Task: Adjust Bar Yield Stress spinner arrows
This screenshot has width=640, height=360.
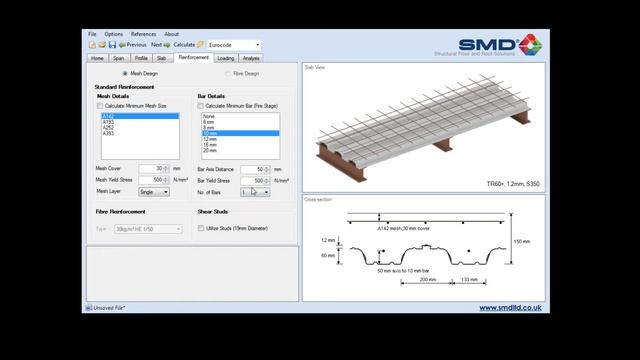Action: (267, 181)
